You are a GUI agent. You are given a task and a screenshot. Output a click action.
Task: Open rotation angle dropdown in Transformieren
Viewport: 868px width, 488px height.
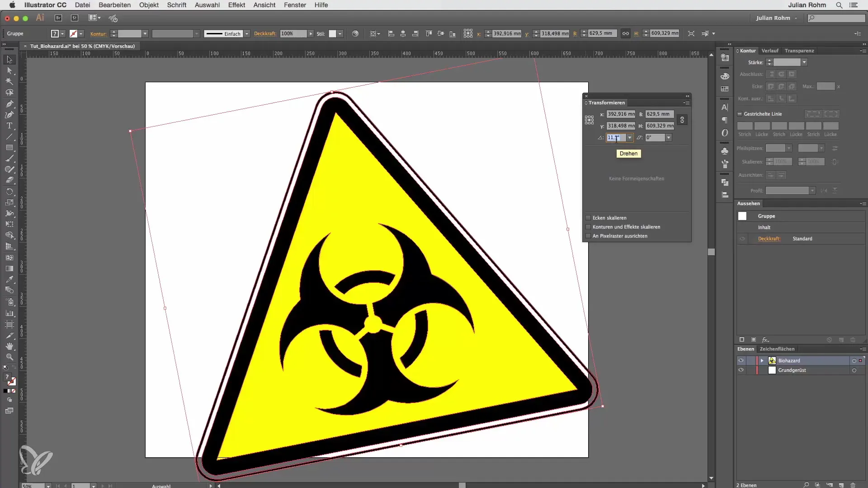[630, 138]
